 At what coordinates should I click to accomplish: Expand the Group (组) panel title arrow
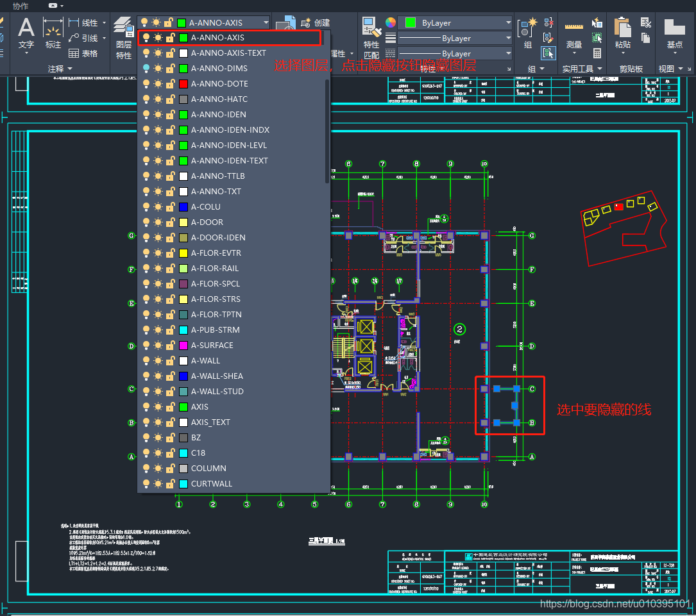click(542, 69)
